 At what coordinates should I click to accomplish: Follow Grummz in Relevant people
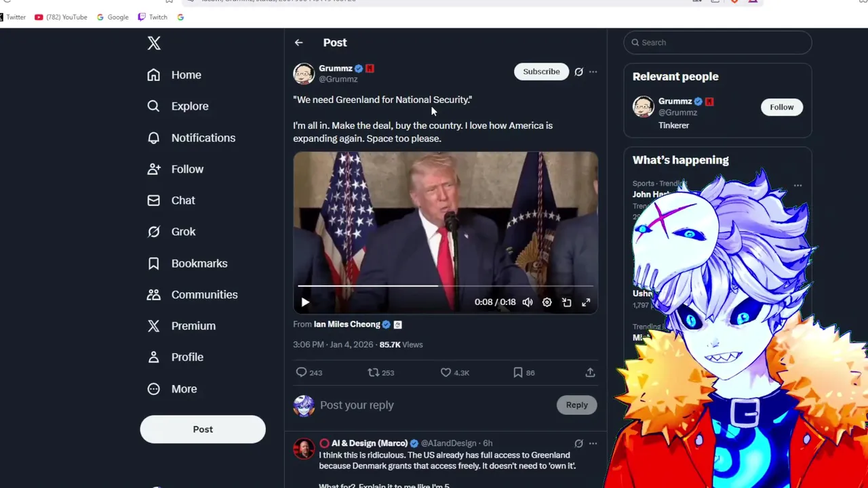coord(781,107)
